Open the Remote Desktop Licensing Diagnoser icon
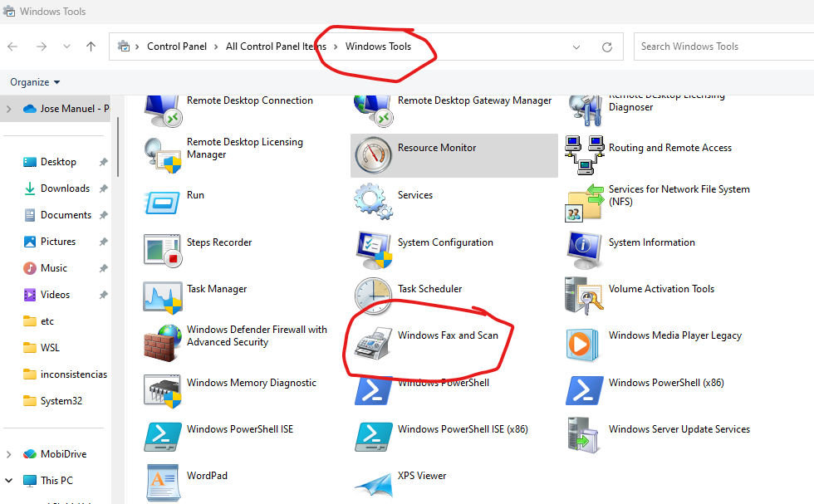 [586, 110]
